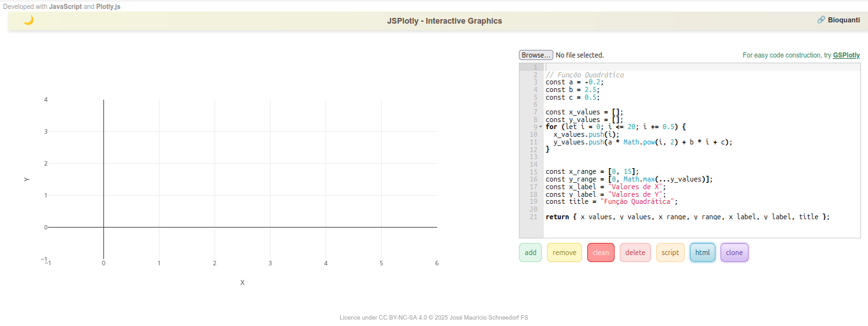Viewport: 868px width, 326px height.
Task: Click the Browse file button
Action: [535, 55]
